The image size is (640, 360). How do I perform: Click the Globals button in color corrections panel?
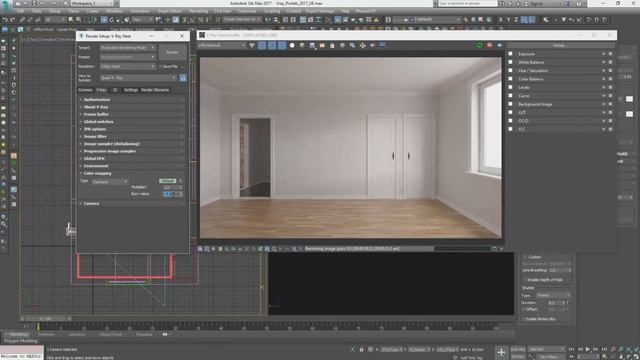[x=559, y=45]
